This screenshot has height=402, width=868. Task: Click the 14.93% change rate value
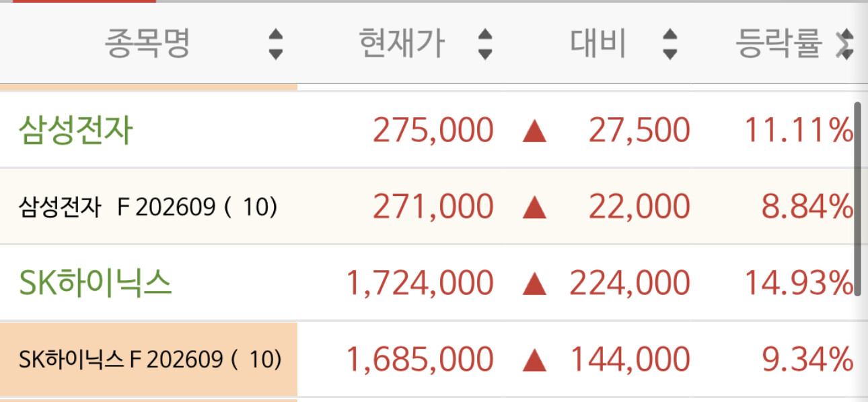(x=799, y=283)
